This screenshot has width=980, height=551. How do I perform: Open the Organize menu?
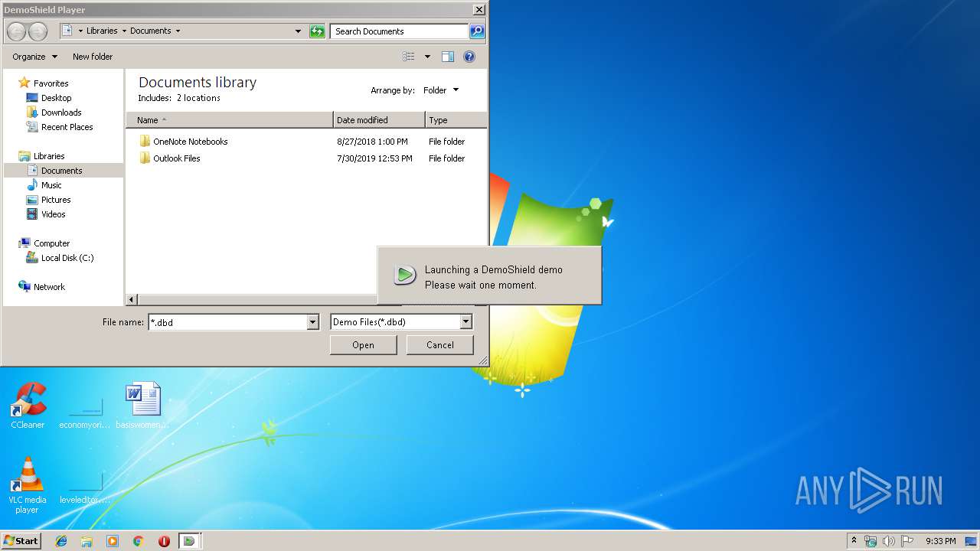coord(34,57)
